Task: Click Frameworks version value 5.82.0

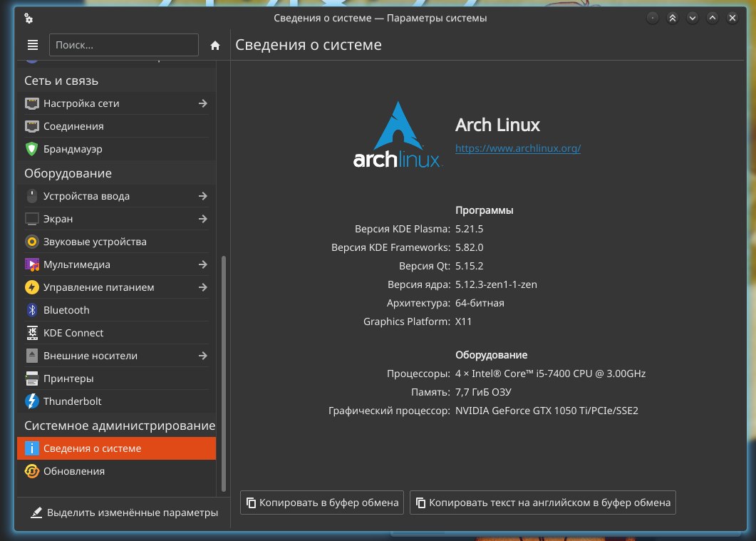Action: [x=469, y=247]
